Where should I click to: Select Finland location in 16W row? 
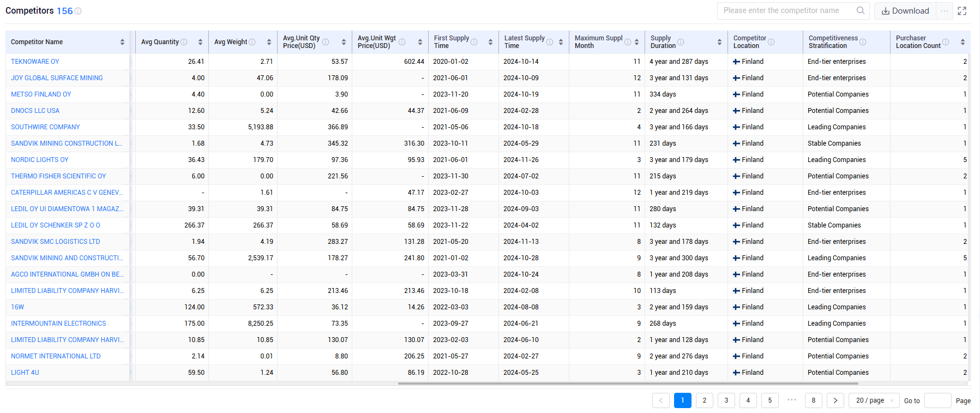(x=748, y=307)
